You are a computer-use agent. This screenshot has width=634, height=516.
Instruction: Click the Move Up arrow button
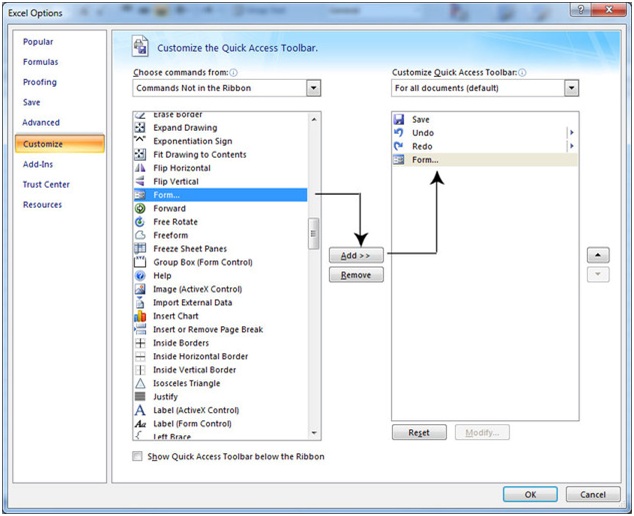597,256
